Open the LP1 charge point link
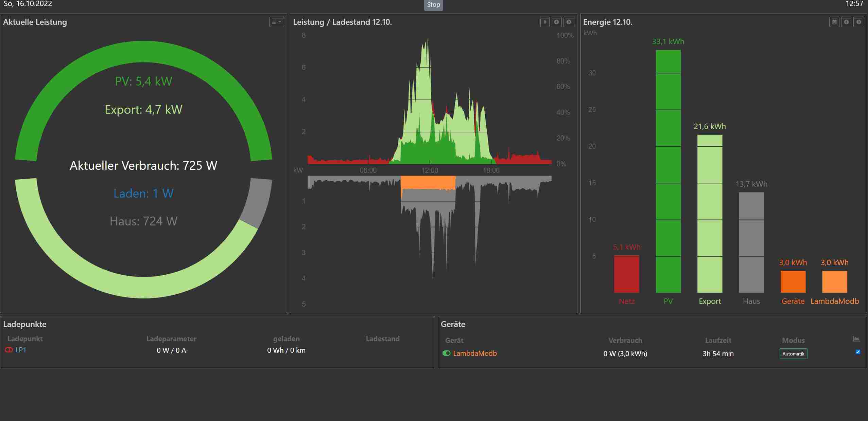The image size is (868, 421). pyautogui.click(x=21, y=350)
